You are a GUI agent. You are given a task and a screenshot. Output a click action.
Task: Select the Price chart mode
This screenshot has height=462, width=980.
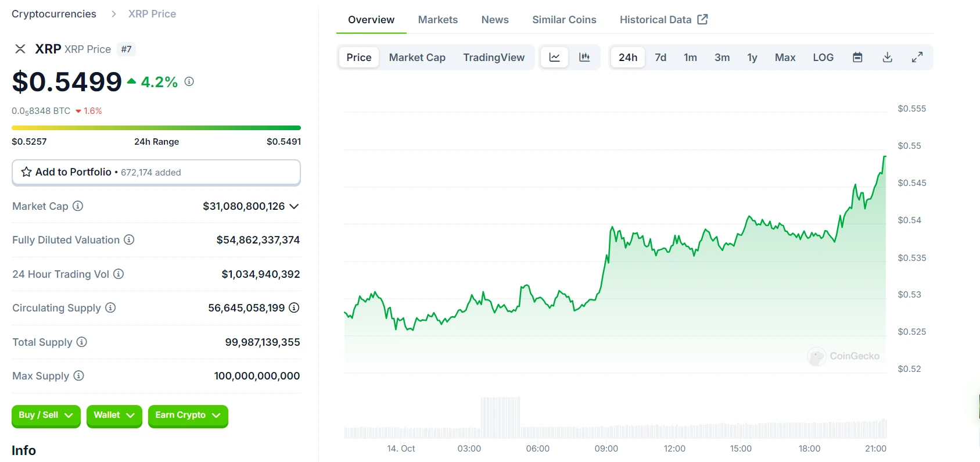(x=359, y=58)
